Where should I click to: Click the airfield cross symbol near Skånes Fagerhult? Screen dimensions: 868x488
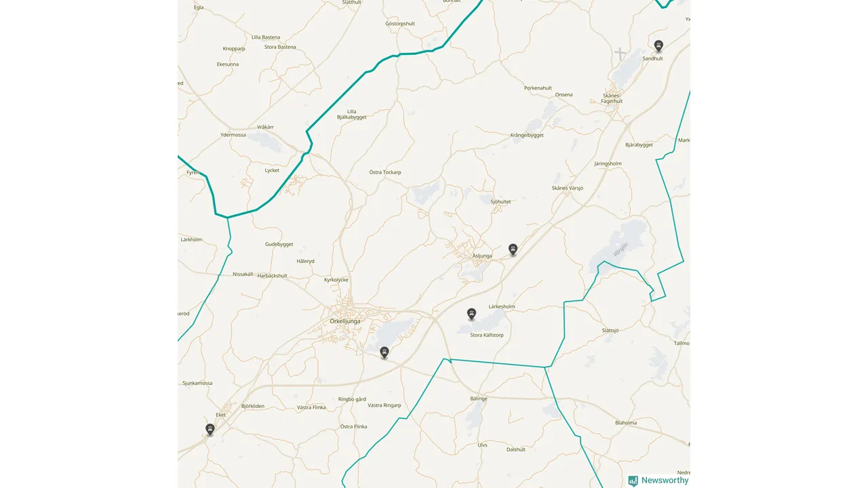[x=620, y=54]
